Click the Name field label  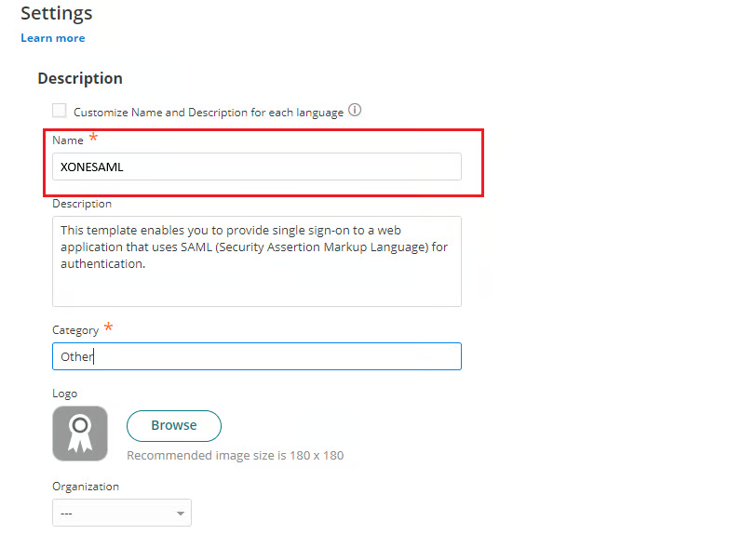(68, 140)
